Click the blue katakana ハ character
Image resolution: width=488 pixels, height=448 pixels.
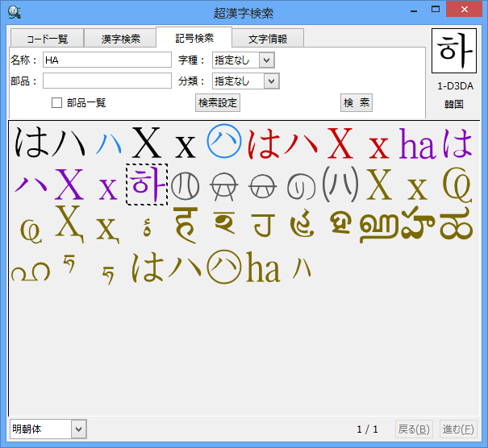(109, 144)
